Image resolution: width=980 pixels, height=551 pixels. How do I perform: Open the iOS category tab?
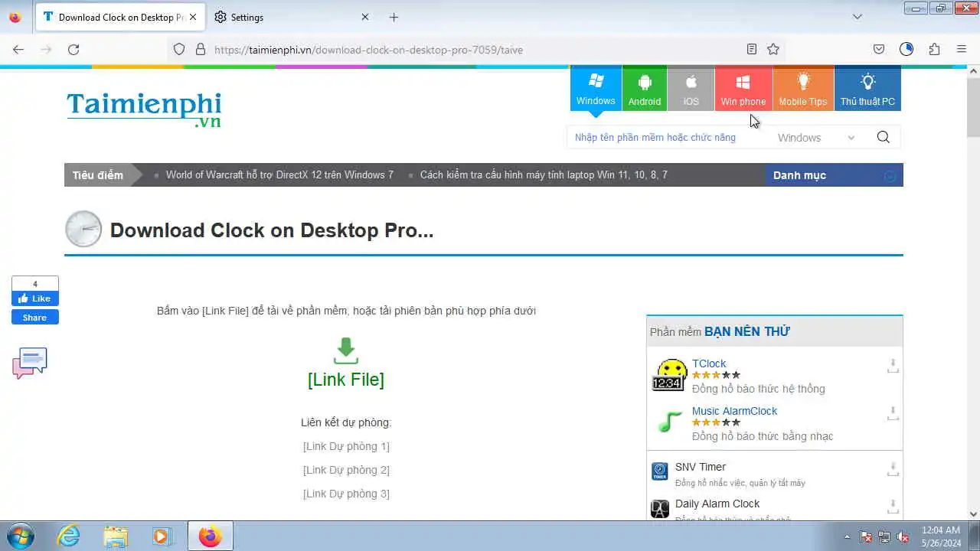[691, 89]
